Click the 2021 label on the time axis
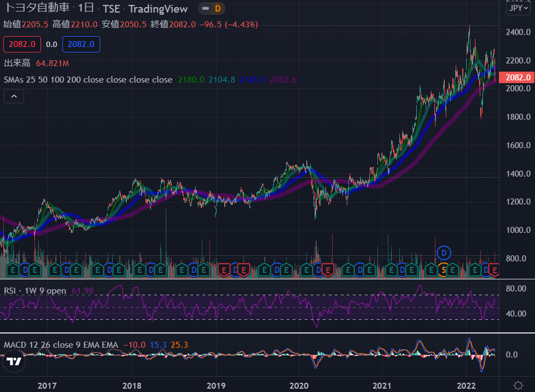This screenshot has width=535, height=392. tap(382, 385)
